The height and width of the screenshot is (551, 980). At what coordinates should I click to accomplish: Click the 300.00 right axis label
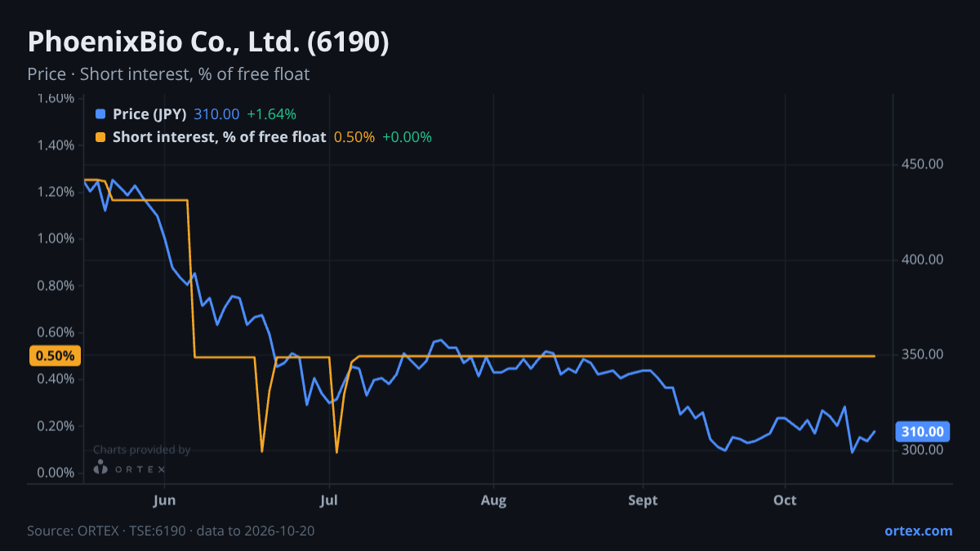click(x=923, y=450)
